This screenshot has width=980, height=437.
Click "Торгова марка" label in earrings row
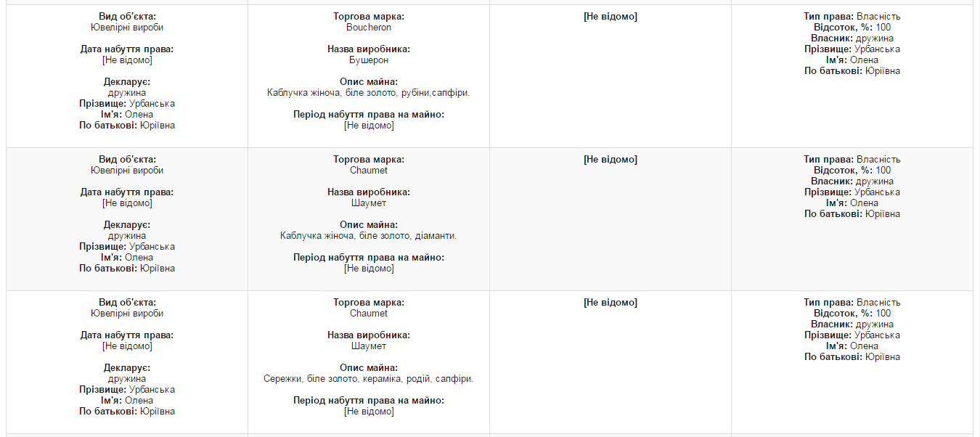point(369,303)
